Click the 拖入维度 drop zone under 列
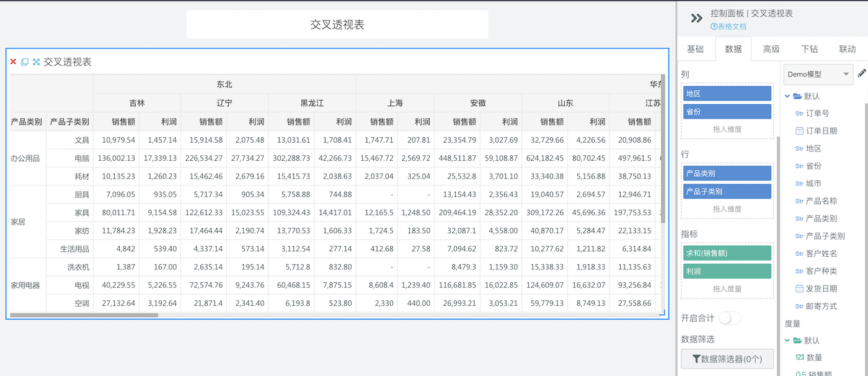This screenshot has width=868, height=376. 727,130
